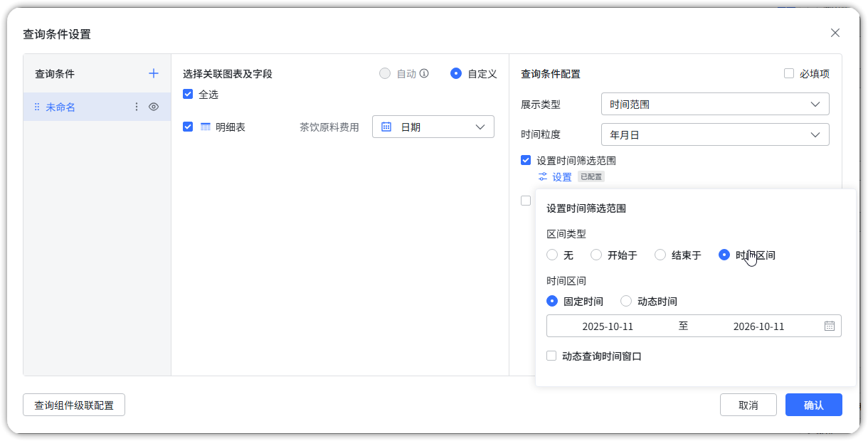Select the 开始于 interval type

click(x=596, y=255)
